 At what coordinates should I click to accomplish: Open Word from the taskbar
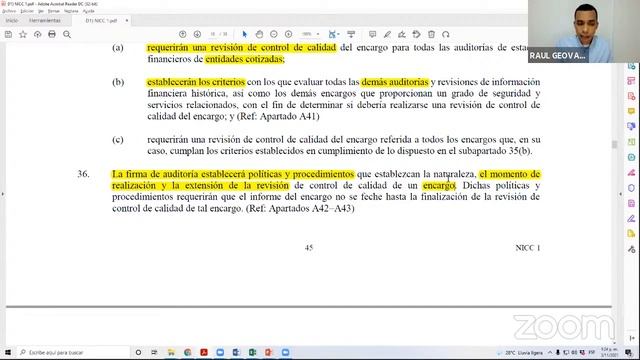coord(236,352)
